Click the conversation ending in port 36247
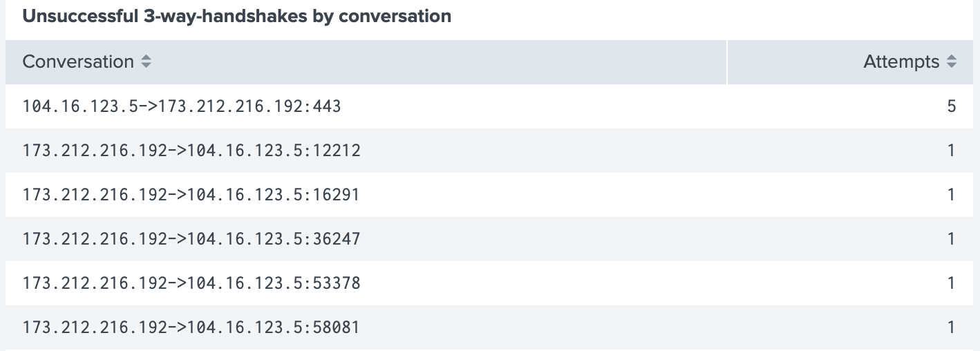This screenshot has width=980, height=351. point(191,239)
